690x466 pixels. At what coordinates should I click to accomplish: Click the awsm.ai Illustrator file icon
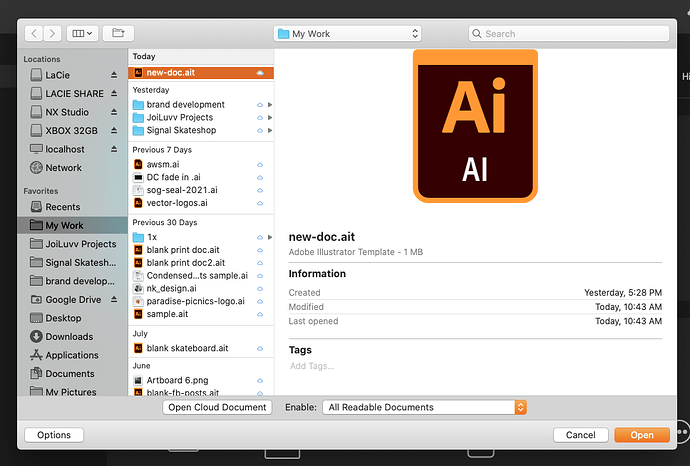pos(138,165)
